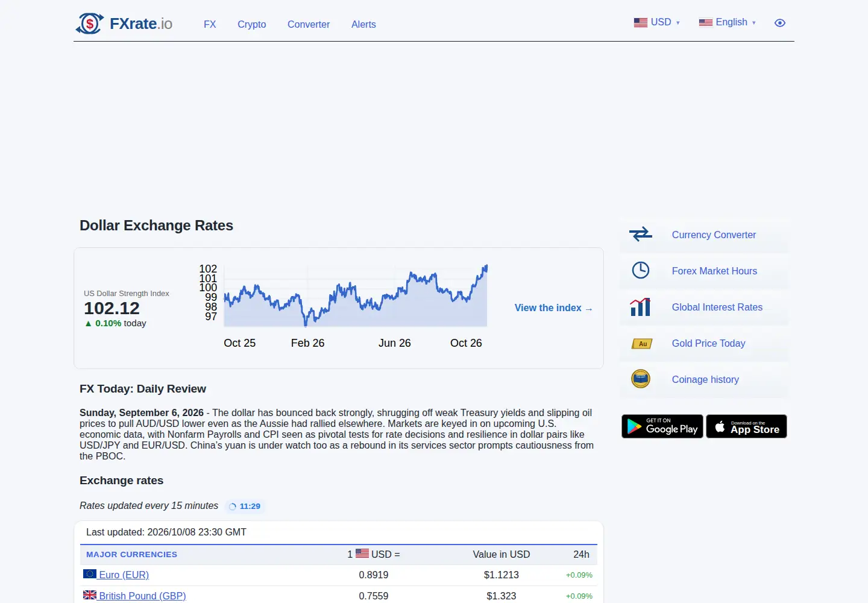Click the 102.12 index value
This screenshot has height=603, width=868.
point(112,308)
